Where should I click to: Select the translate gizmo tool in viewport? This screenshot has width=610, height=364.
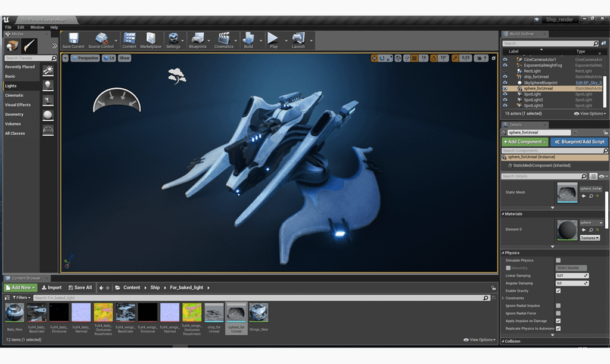374,58
